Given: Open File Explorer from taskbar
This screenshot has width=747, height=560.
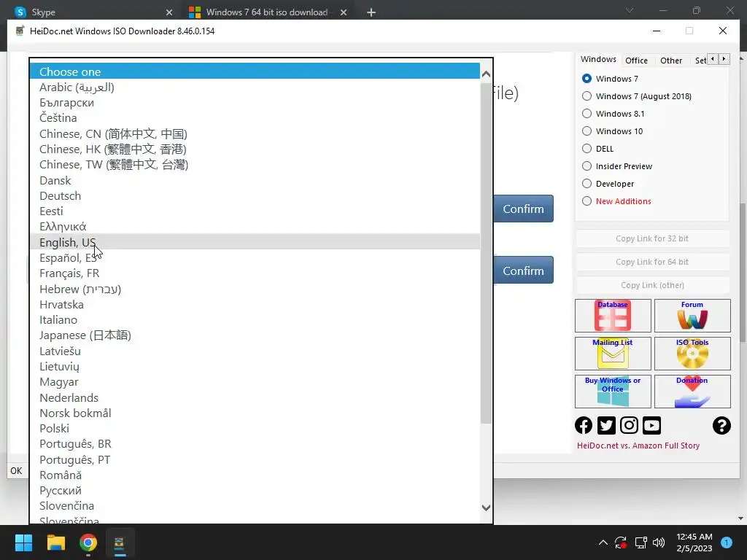Looking at the screenshot, I should (55, 542).
